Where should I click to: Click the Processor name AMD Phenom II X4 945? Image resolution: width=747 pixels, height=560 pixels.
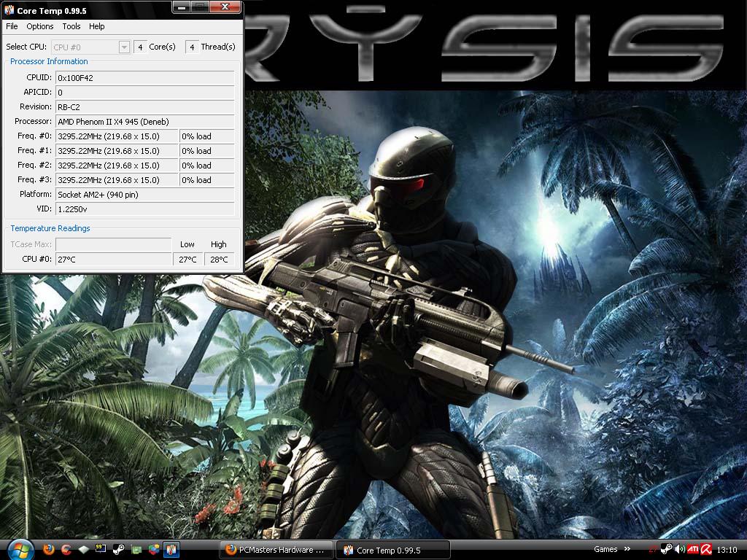pos(145,122)
